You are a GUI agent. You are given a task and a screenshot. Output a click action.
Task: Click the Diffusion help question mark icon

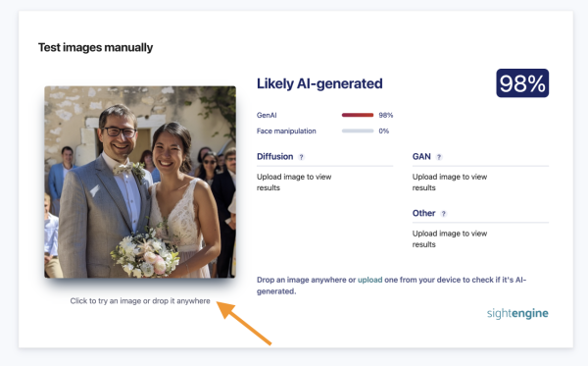click(x=301, y=157)
